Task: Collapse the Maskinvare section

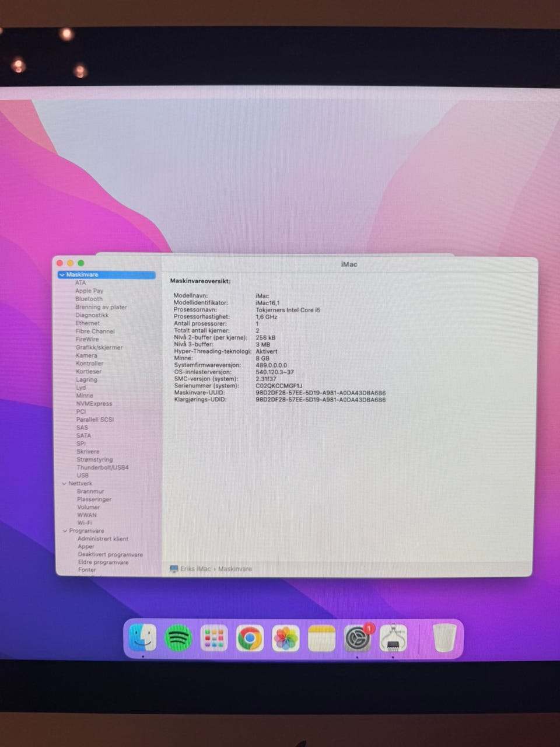Action: pos(62,275)
